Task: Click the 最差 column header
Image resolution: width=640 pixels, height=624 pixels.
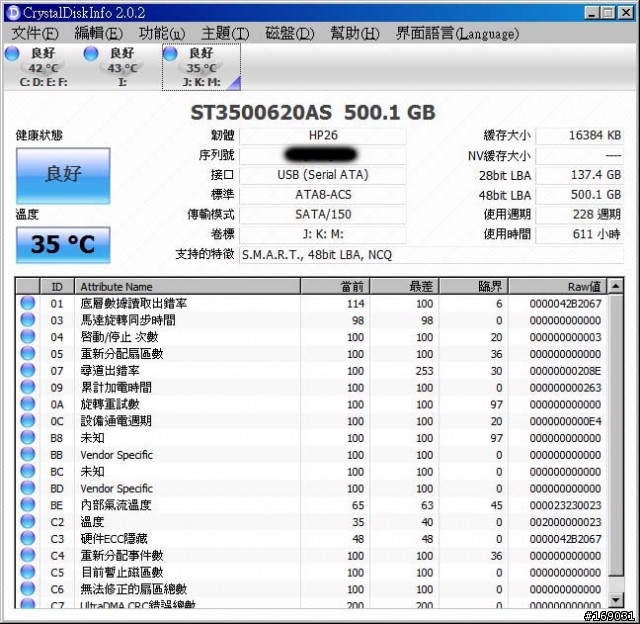Action: click(x=404, y=286)
